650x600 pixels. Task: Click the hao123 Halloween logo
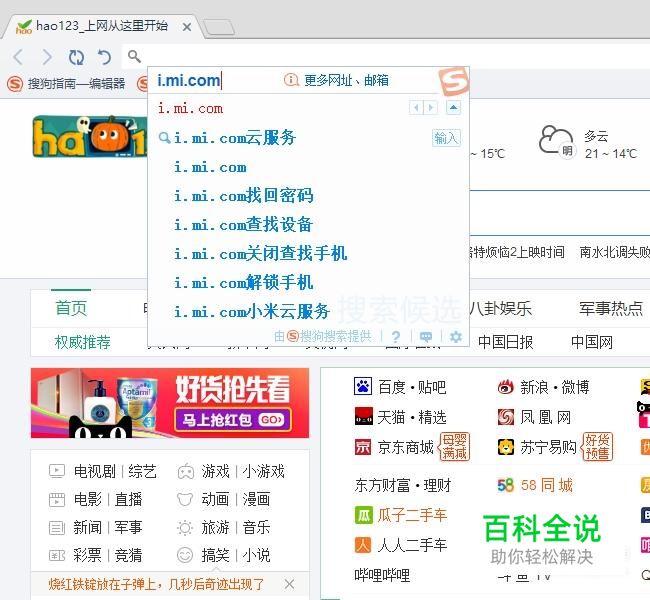90,136
